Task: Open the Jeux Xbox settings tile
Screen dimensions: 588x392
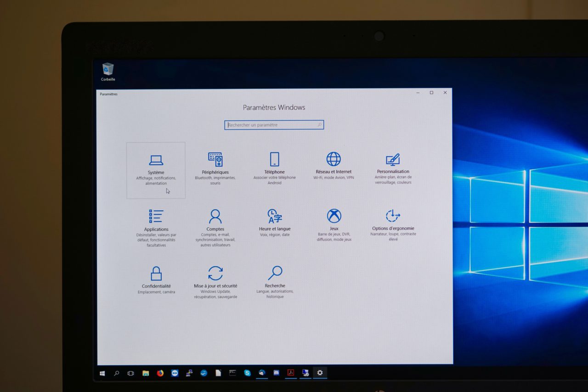Action: click(334, 225)
